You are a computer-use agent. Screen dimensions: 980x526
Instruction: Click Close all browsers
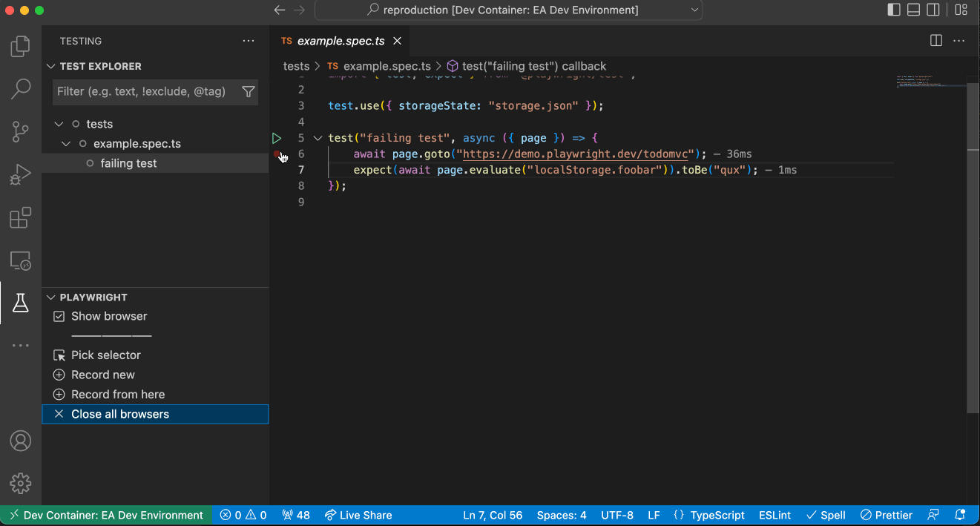155,414
